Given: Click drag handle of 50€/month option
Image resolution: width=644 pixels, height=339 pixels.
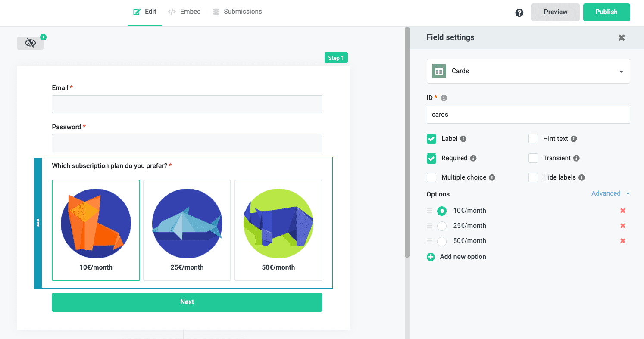Looking at the screenshot, I should tap(429, 241).
